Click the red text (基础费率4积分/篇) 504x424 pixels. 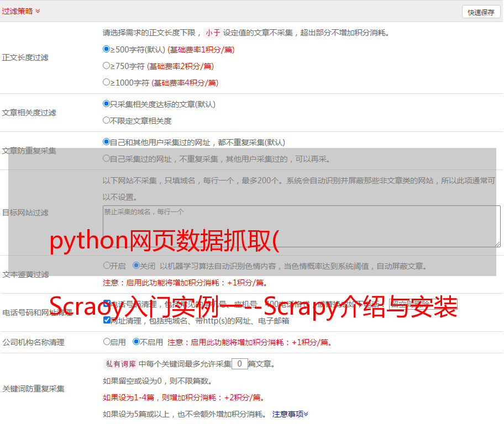coord(185,83)
